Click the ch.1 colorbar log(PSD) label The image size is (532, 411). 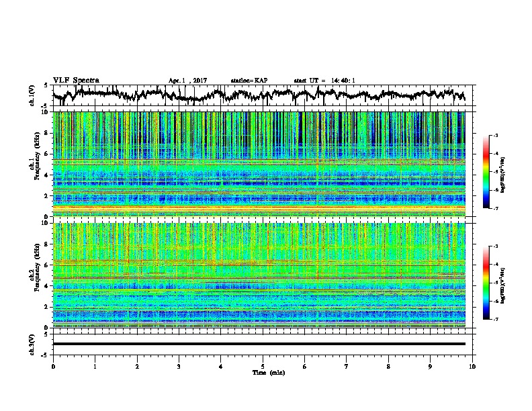[502, 175]
